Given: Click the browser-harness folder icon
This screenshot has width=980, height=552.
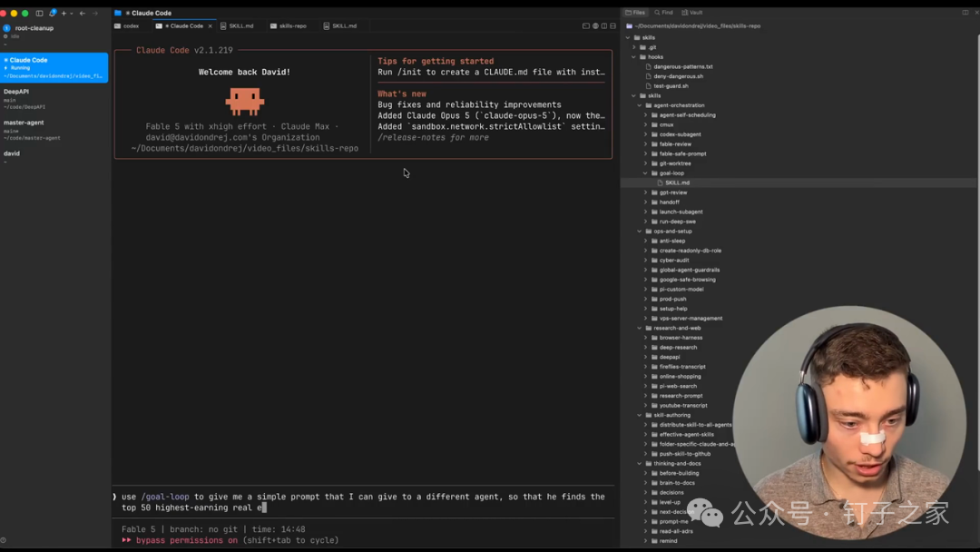Looking at the screenshot, I should (654, 339).
